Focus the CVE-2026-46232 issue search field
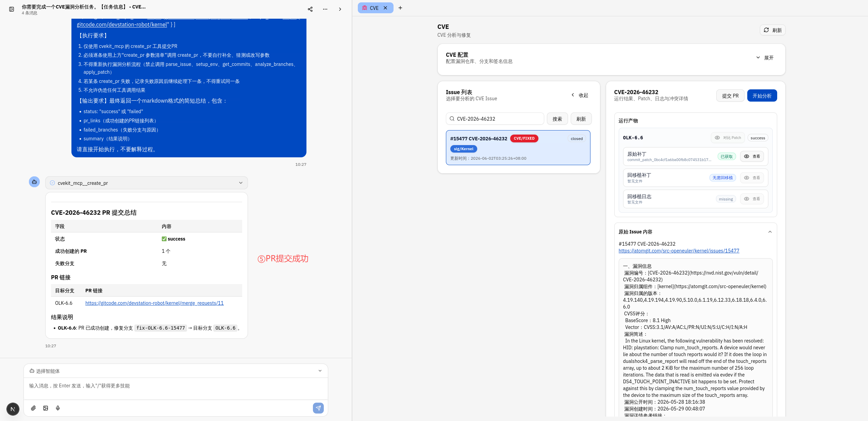The image size is (868, 421). [x=495, y=119]
